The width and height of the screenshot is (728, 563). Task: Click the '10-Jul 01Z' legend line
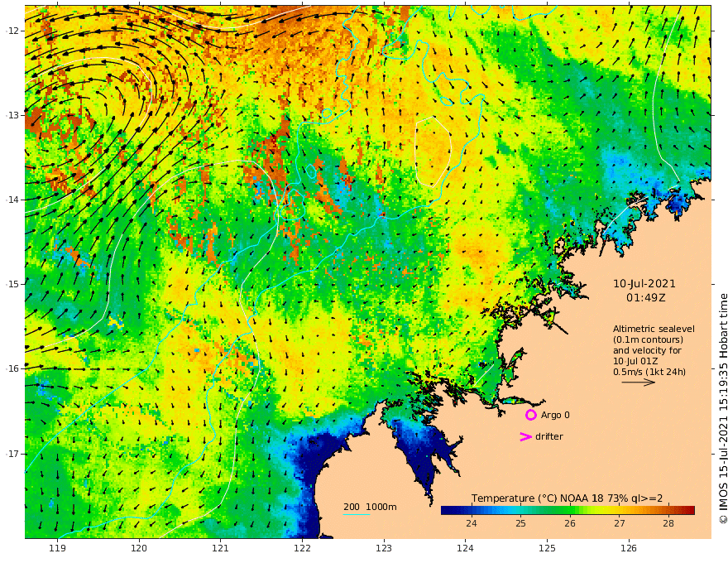point(635,361)
